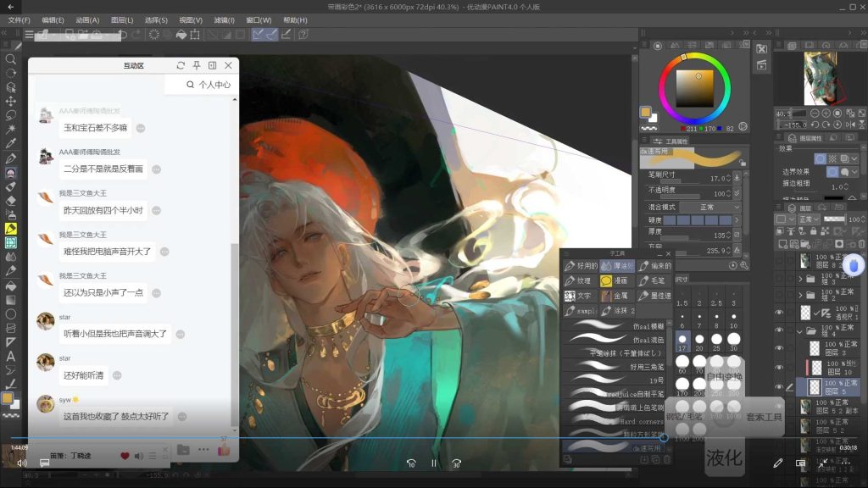
Task: Click the Scale/Transform command bar icon
Action: pyautogui.click(x=195, y=34)
